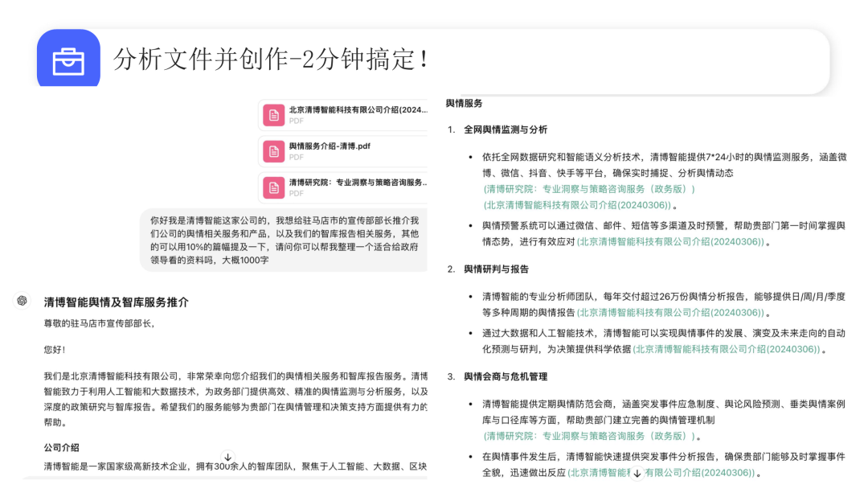Open the green citation link at the bottom-right corner

(707, 474)
